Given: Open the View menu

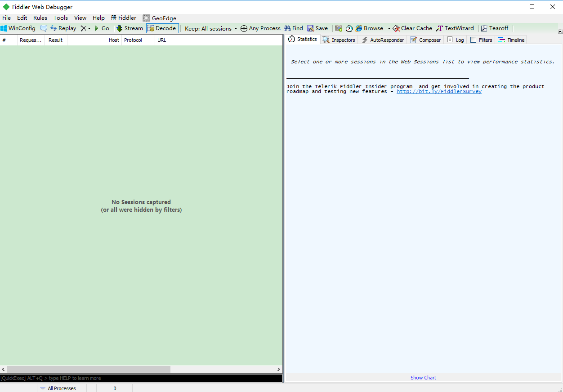Looking at the screenshot, I should point(80,18).
